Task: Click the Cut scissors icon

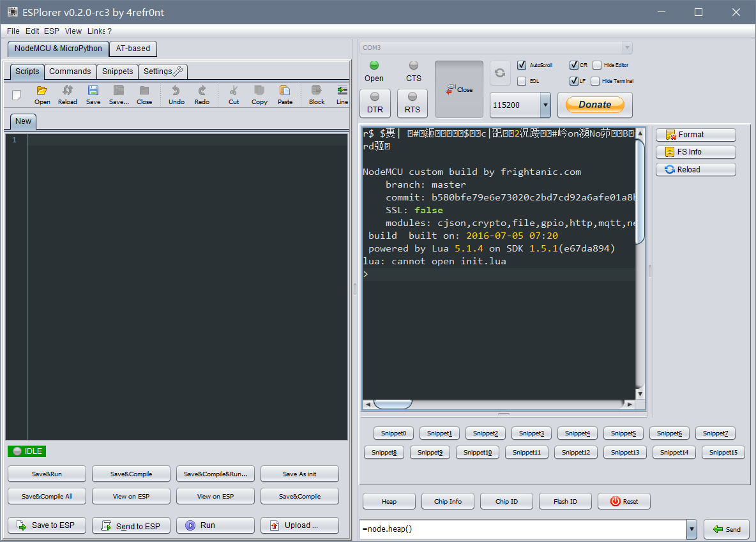Action: click(x=234, y=91)
